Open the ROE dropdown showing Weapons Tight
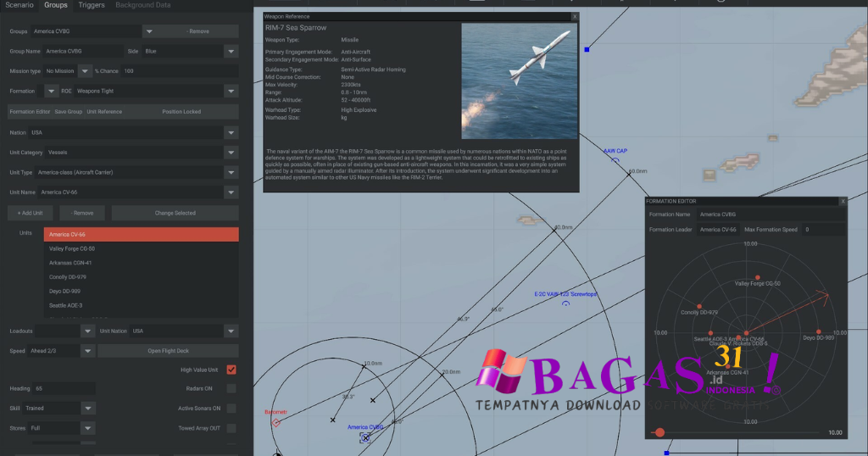The width and height of the screenshot is (868, 456). (231, 92)
